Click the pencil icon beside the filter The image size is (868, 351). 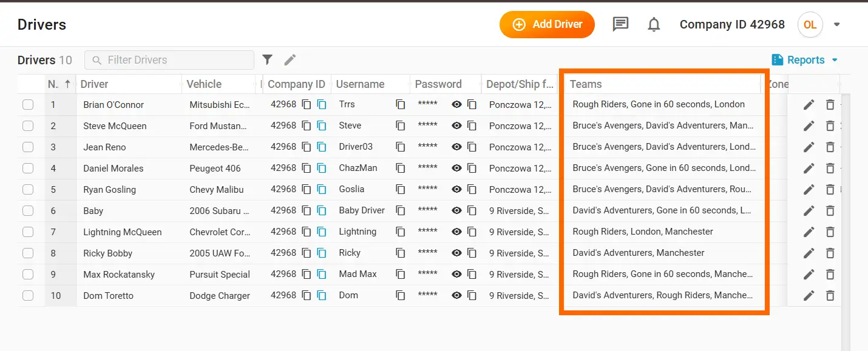(290, 59)
